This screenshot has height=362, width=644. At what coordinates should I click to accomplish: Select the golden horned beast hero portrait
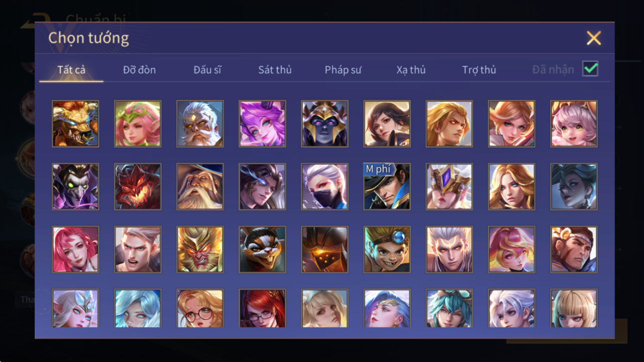click(x=75, y=124)
